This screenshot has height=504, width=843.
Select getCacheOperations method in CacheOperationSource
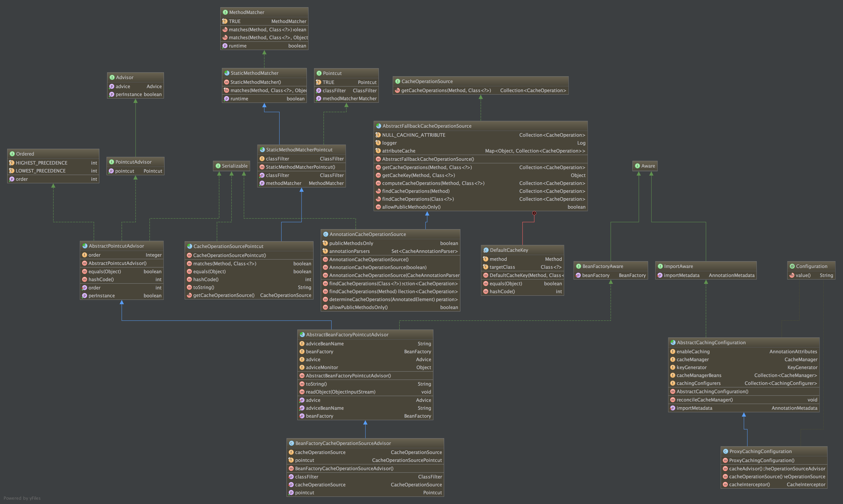click(480, 90)
